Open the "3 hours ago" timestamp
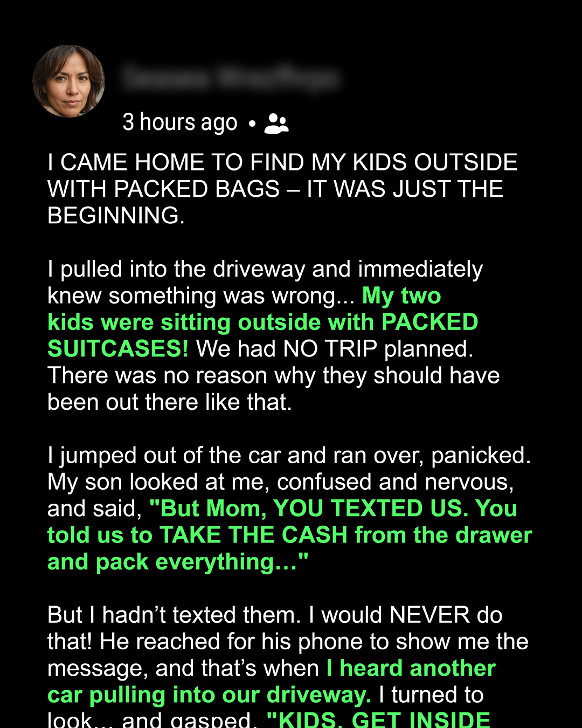 coord(180,122)
